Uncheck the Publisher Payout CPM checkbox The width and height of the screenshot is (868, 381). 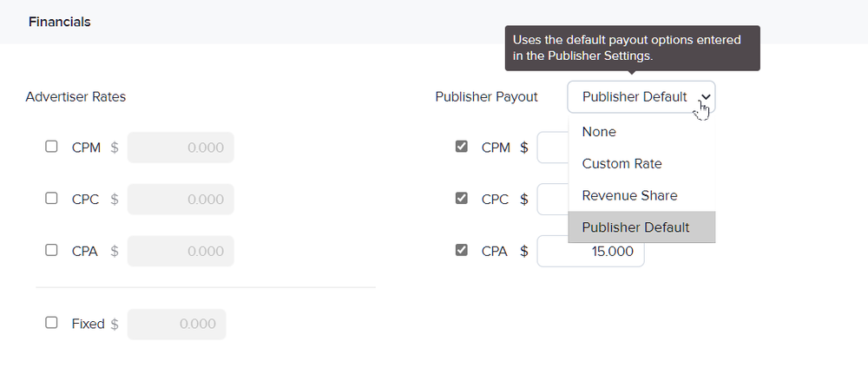461,147
